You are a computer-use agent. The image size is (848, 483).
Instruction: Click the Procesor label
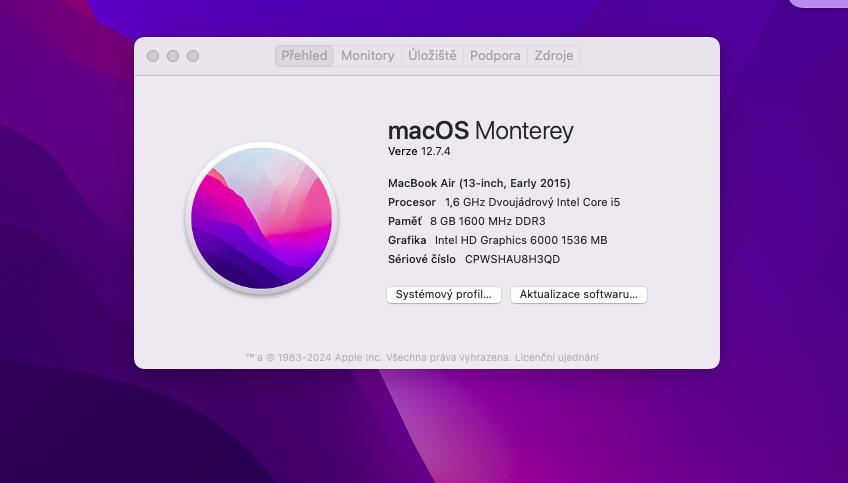(412, 202)
